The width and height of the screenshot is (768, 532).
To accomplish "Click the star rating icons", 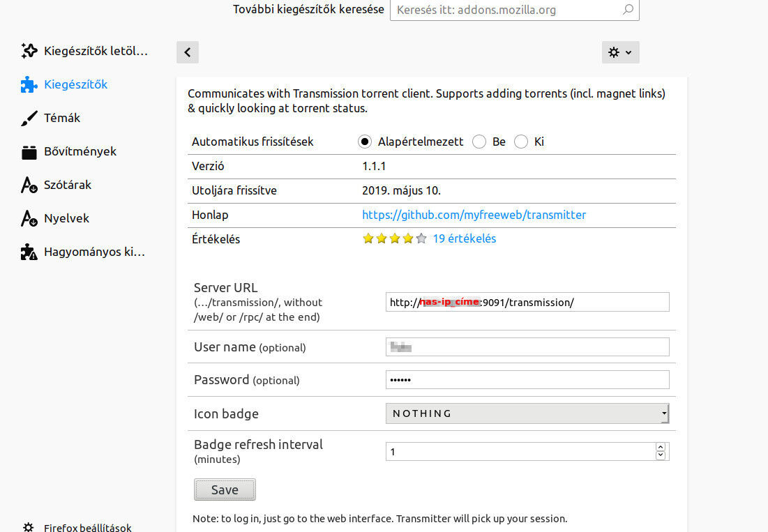I will [395, 239].
